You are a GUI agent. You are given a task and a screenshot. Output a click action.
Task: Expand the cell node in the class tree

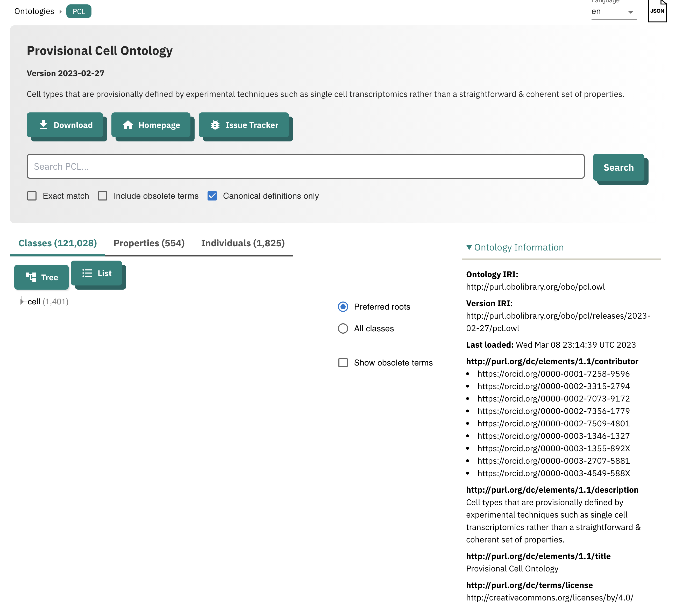(22, 301)
